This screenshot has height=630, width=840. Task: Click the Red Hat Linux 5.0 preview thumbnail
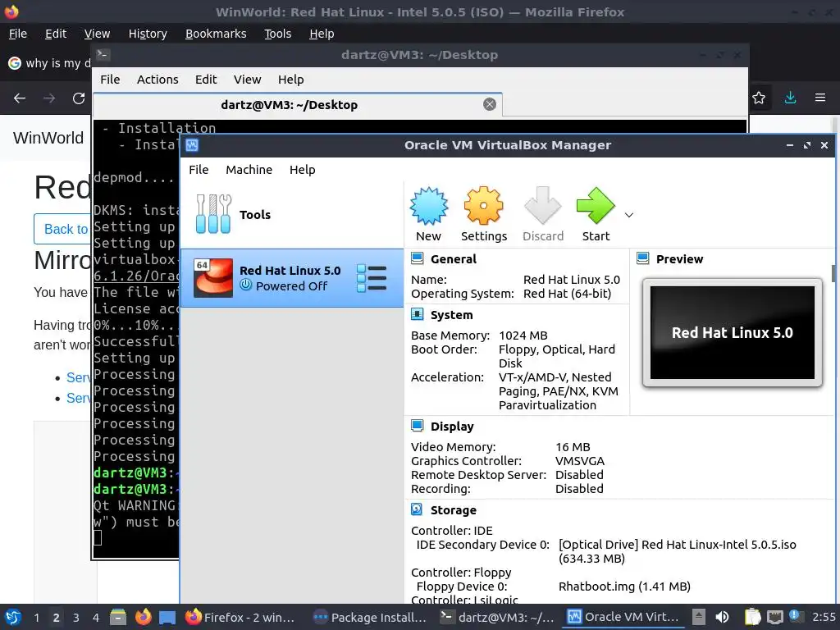click(x=733, y=332)
